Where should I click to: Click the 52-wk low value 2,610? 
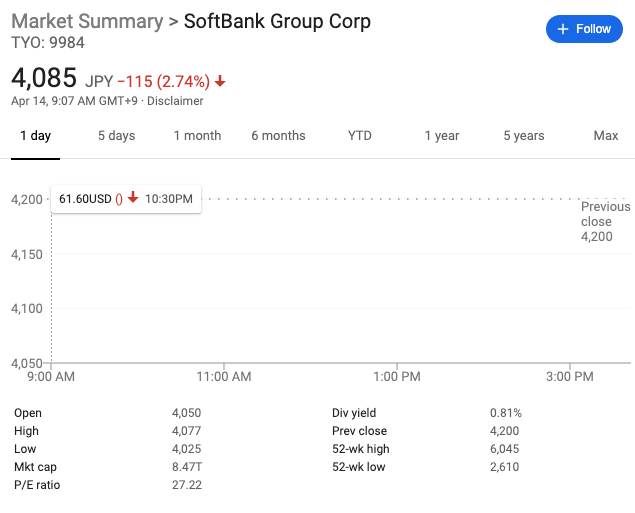click(x=504, y=467)
